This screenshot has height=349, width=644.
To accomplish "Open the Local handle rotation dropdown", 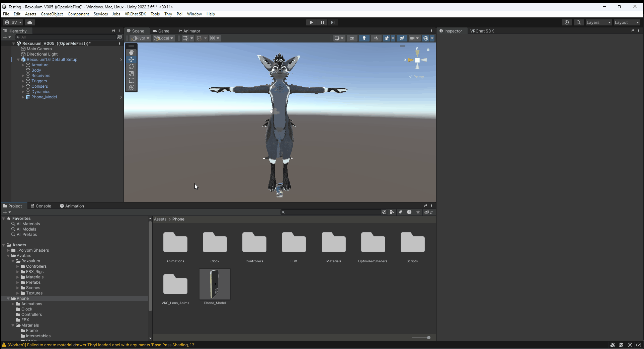I will (164, 38).
